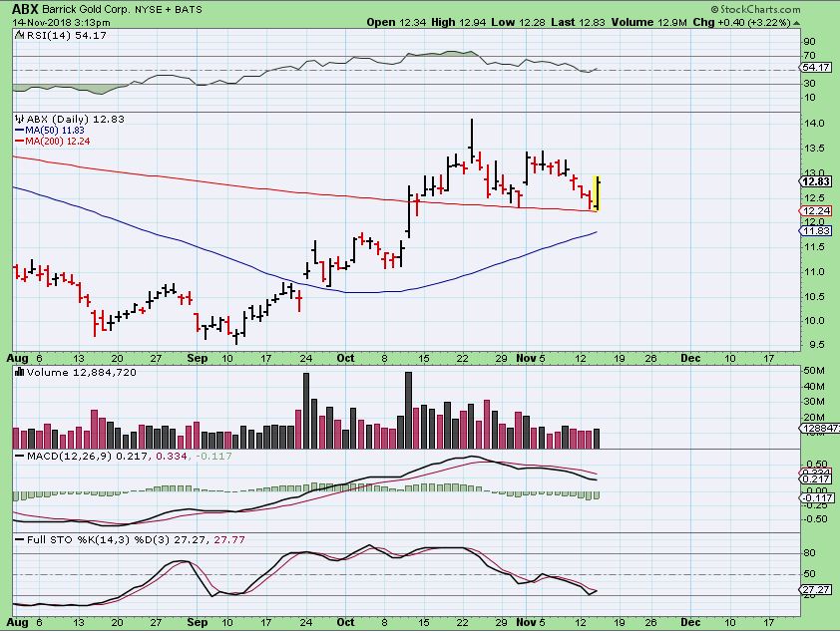
Task: Click the 50M volume axis label
Action: (x=814, y=370)
